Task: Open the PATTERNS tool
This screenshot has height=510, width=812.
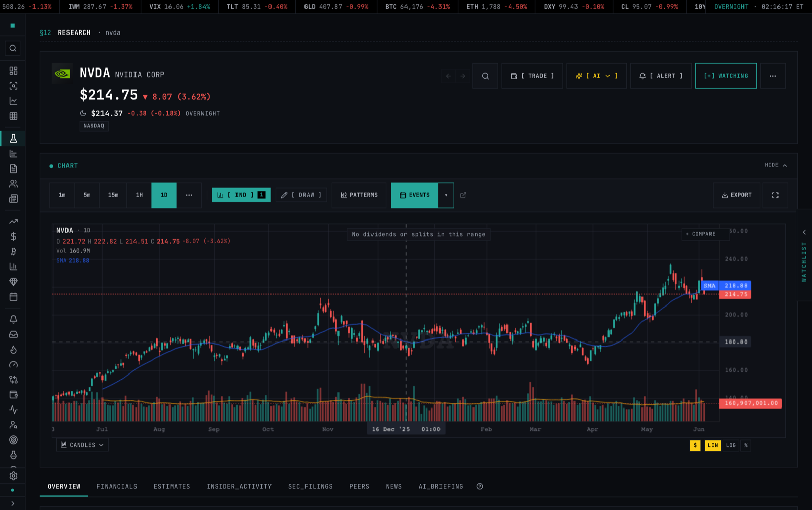Action: tap(359, 195)
